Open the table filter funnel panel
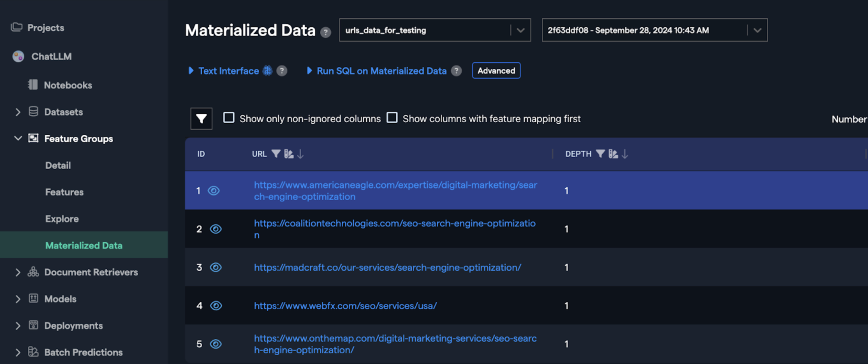Image resolution: width=868 pixels, height=364 pixels. click(201, 118)
